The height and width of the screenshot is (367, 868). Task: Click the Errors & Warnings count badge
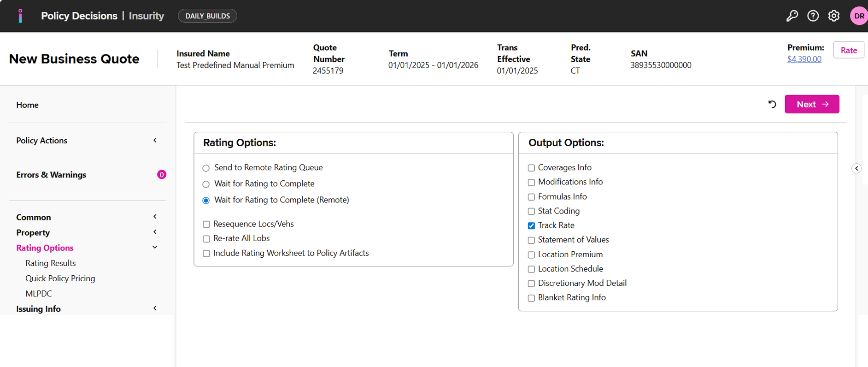[x=162, y=175]
